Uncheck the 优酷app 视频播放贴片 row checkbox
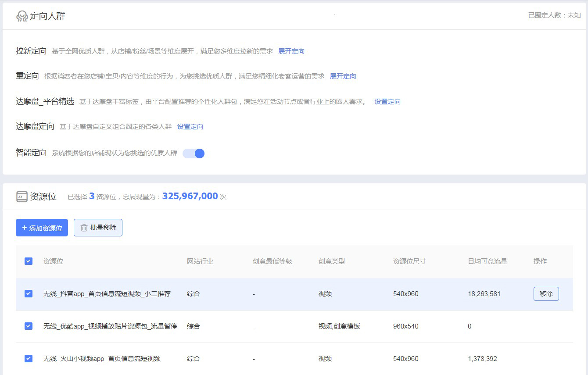Image resolution: width=588 pixels, height=375 pixels. [x=29, y=326]
